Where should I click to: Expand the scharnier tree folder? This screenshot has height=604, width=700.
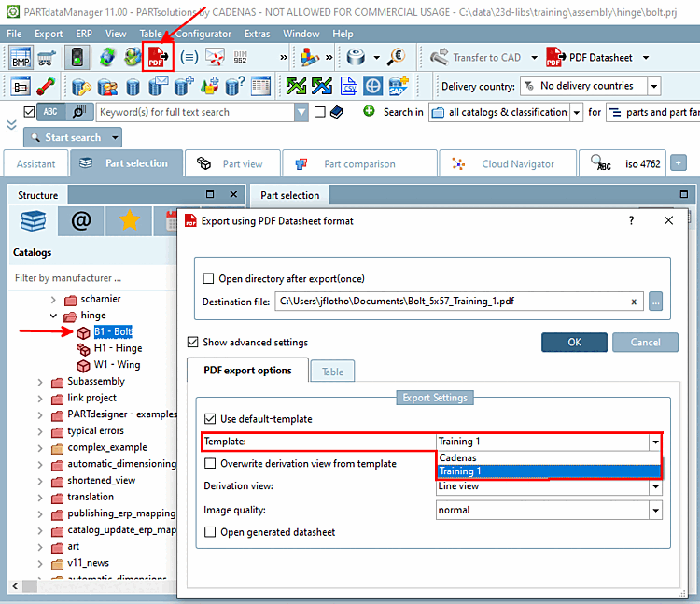coord(53,299)
